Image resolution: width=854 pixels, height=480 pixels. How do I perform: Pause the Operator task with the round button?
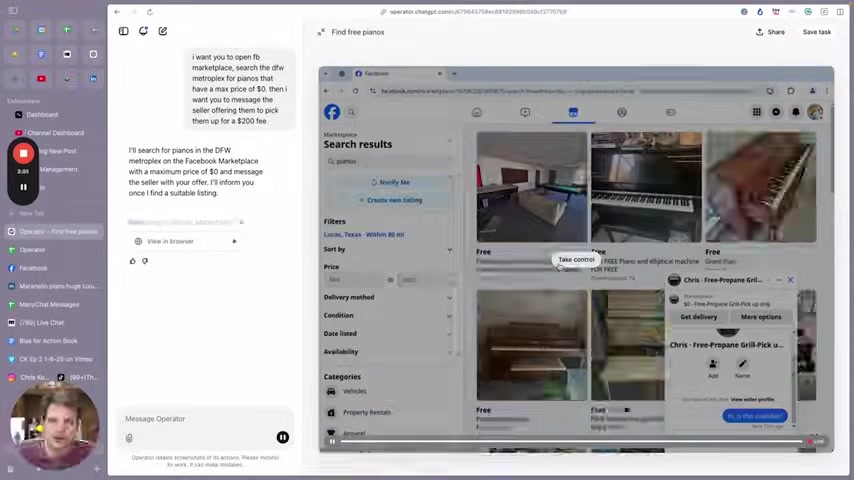(x=283, y=437)
